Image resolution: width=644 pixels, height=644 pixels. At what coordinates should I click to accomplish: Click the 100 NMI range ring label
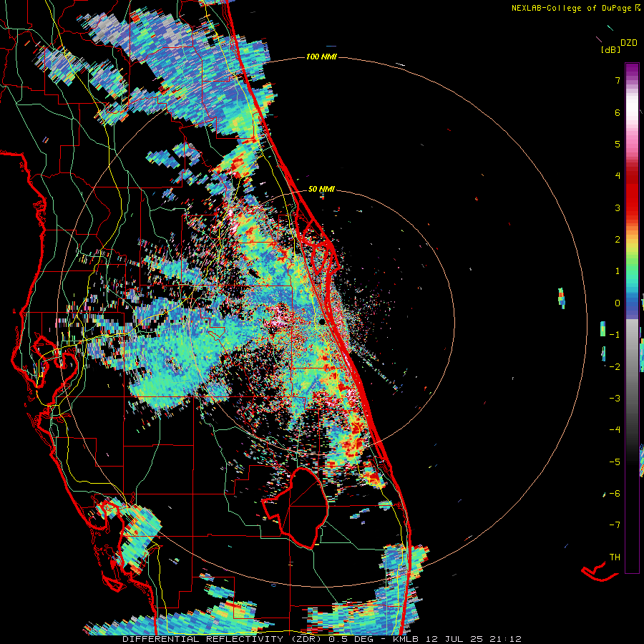pyautogui.click(x=321, y=57)
